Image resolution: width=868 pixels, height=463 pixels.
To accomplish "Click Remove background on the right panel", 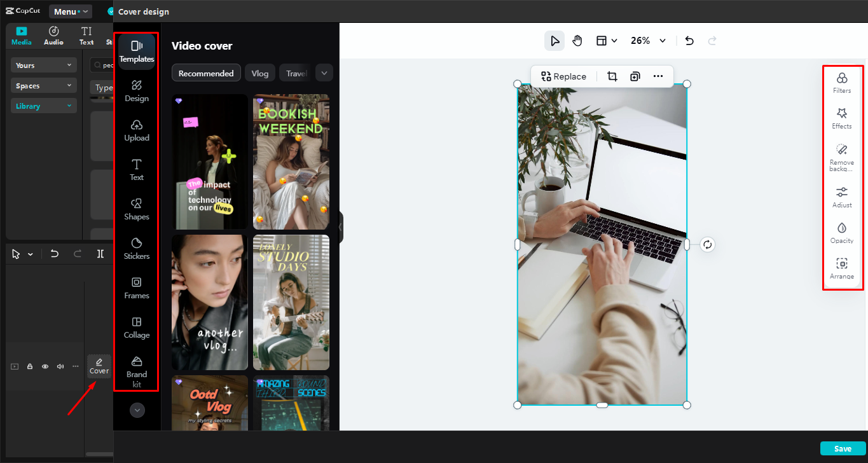I will [x=841, y=156].
